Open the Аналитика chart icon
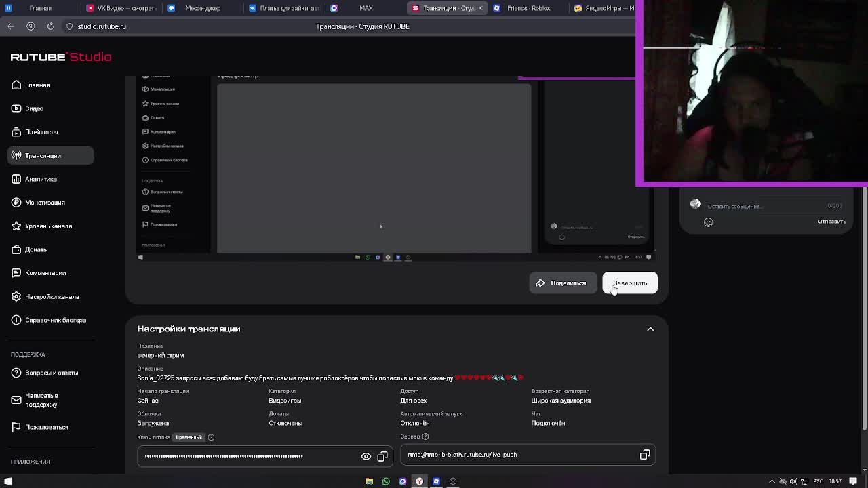This screenshot has height=488, width=868. click(16, 179)
